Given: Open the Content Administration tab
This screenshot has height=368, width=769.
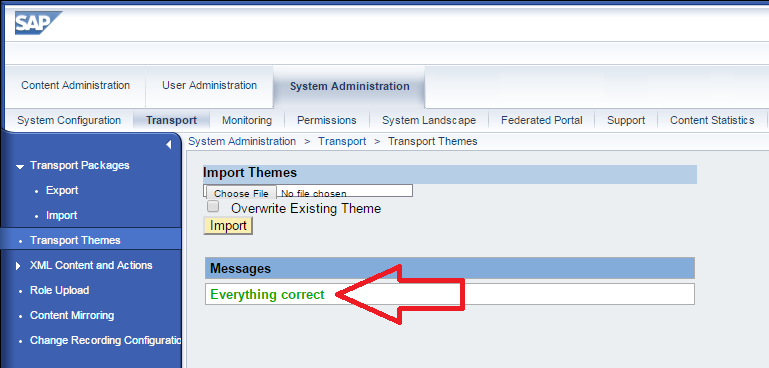Looking at the screenshot, I should point(76,85).
